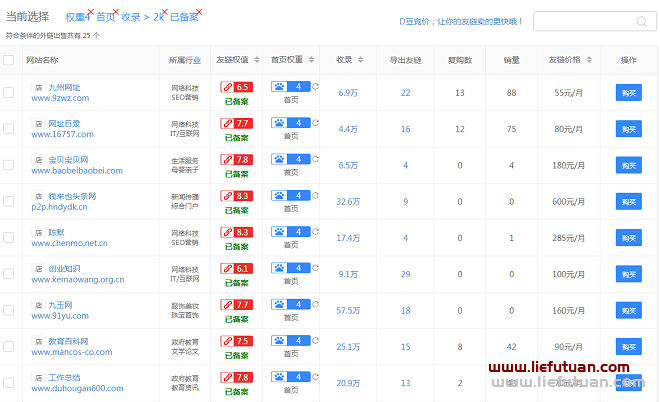This screenshot has height=402, width=660.
Task: Click the shop icon beside 九州网址
Action: (x=38, y=87)
